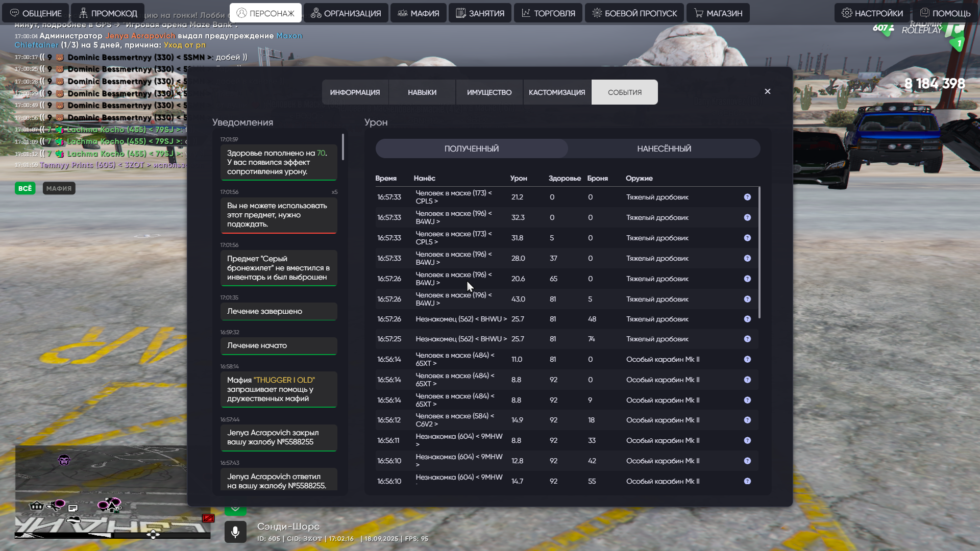Image resolution: width=980 pixels, height=551 pixels.
Task: Open the ПОМОЩЬ help section
Action: tap(945, 13)
